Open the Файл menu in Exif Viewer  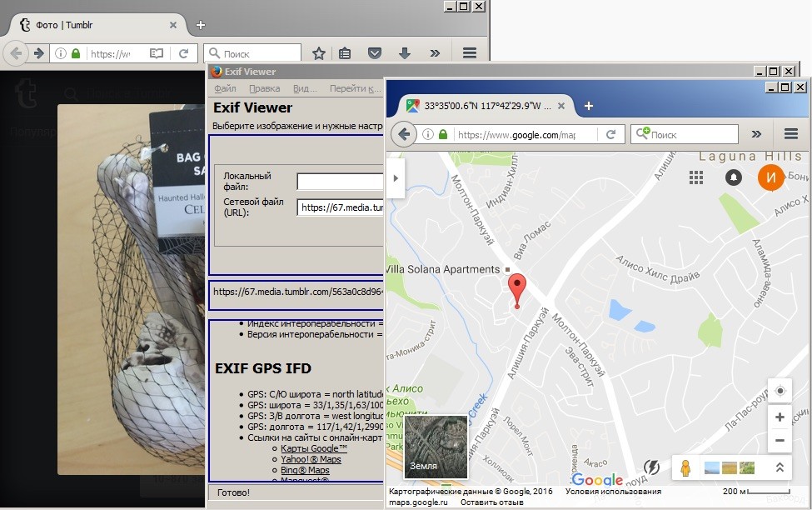click(x=225, y=88)
